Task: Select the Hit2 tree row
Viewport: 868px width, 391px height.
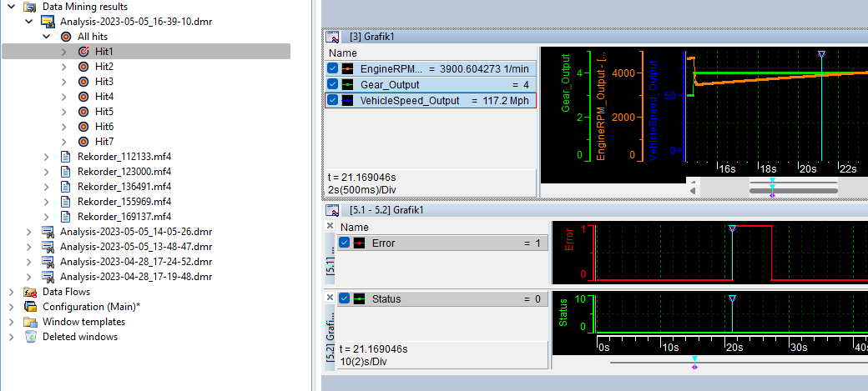Action: (146, 67)
